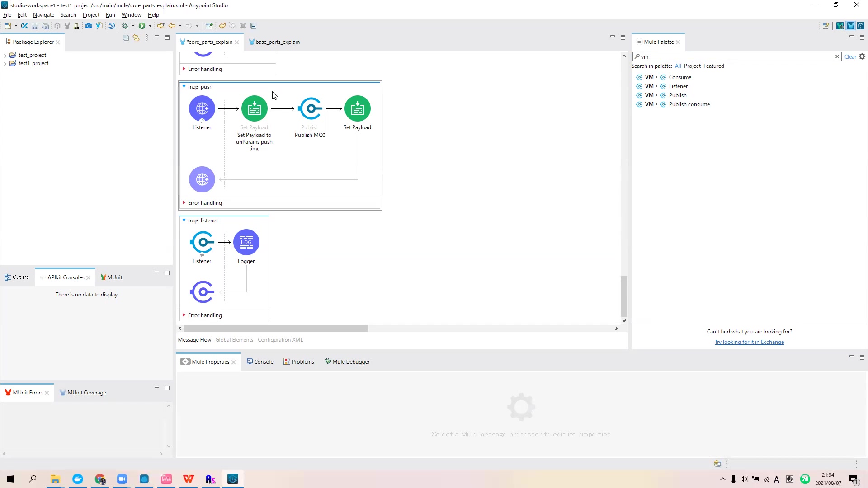Open Package Explorer view menu dots
The image size is (868, 488).
[146, 38]
